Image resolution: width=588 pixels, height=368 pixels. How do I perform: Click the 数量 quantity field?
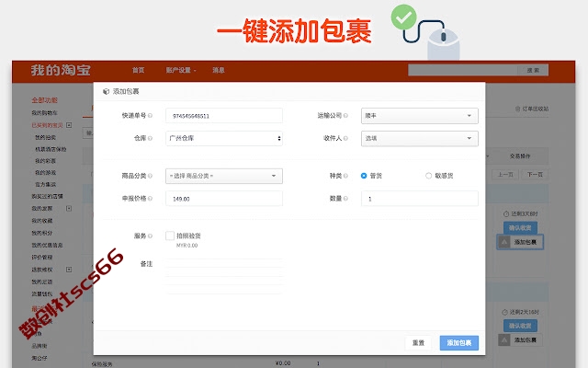(x=420, y=199)
